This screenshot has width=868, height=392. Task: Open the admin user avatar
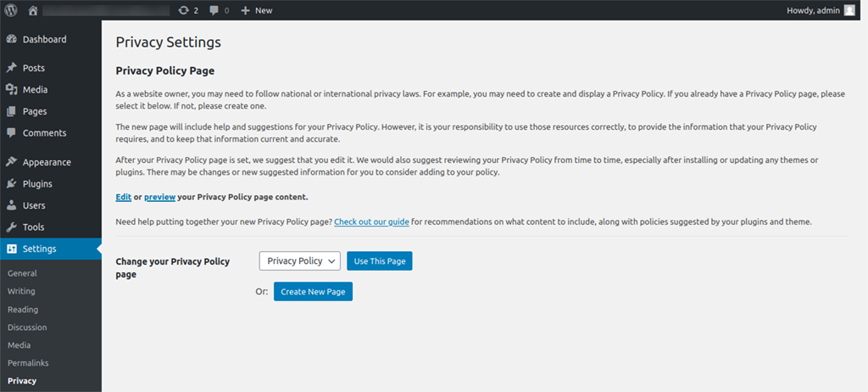(x=849, y=10)
